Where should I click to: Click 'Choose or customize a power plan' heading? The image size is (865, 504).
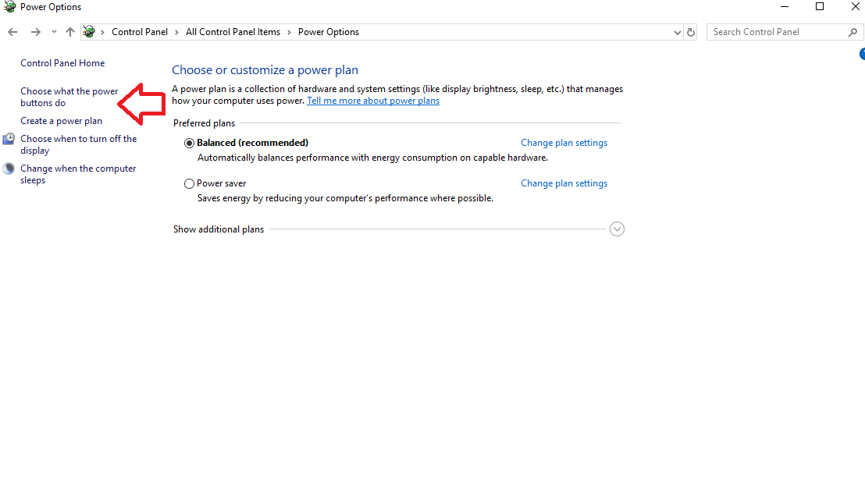(265, 70)
